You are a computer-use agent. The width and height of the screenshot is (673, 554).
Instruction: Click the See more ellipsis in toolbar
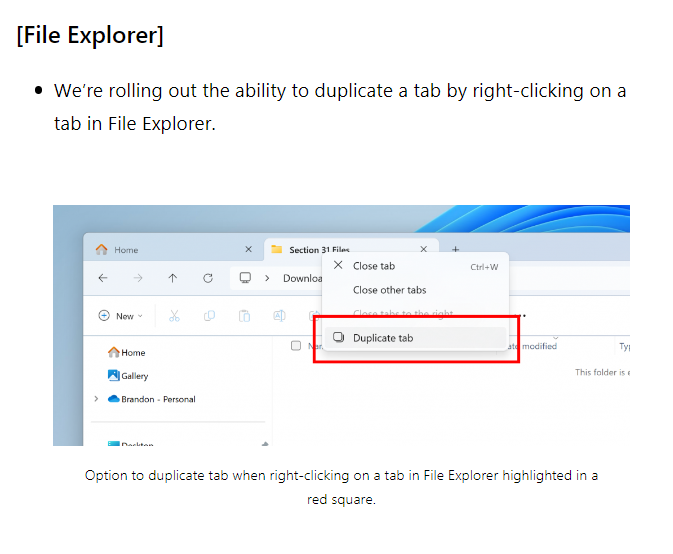pyautogui.click(x=521, y=316)
